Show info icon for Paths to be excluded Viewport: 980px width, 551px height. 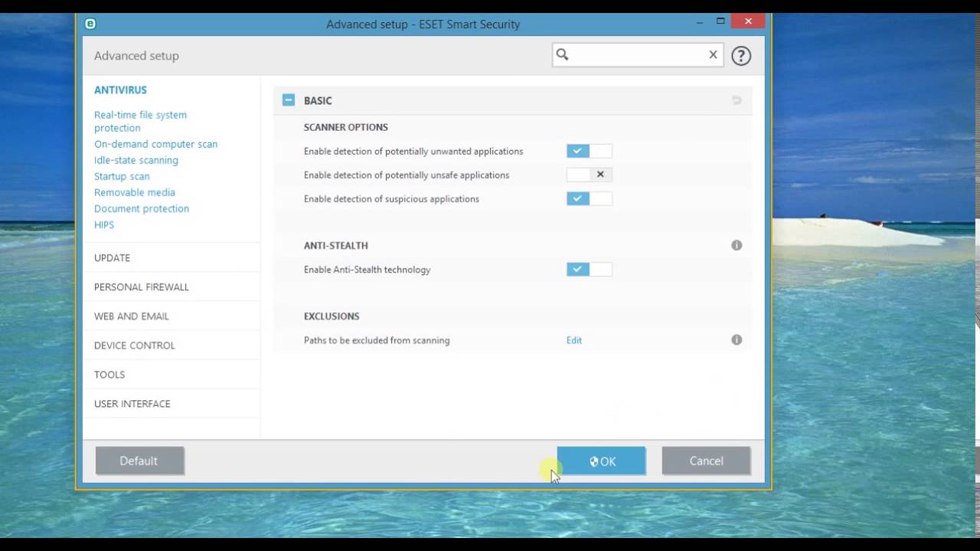pyautogui.click(x=737, y=340)
